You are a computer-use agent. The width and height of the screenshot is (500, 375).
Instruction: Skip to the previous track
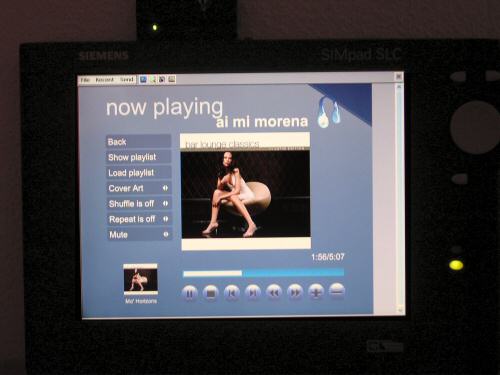pos(232,293)
